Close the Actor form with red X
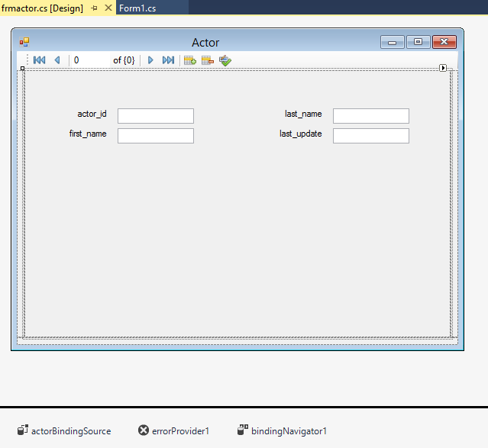The height and width of the screenshot is (448, 488). click(444, 42)
